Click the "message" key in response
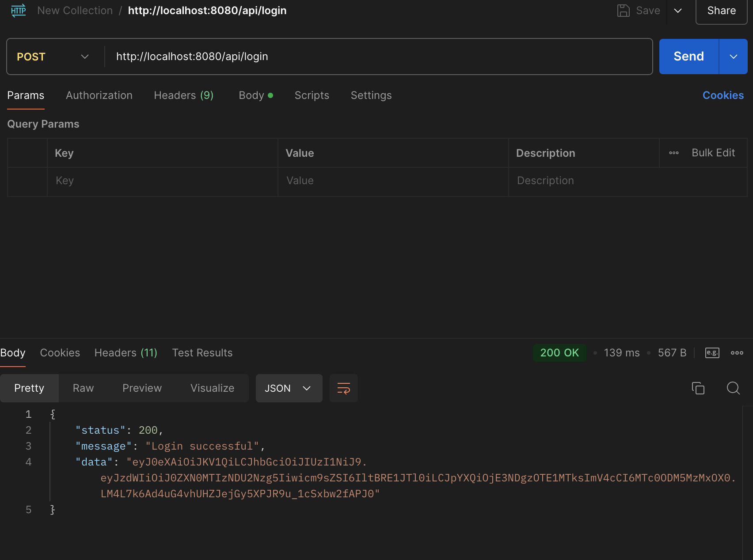753x560 pixels. coord(104,446)
